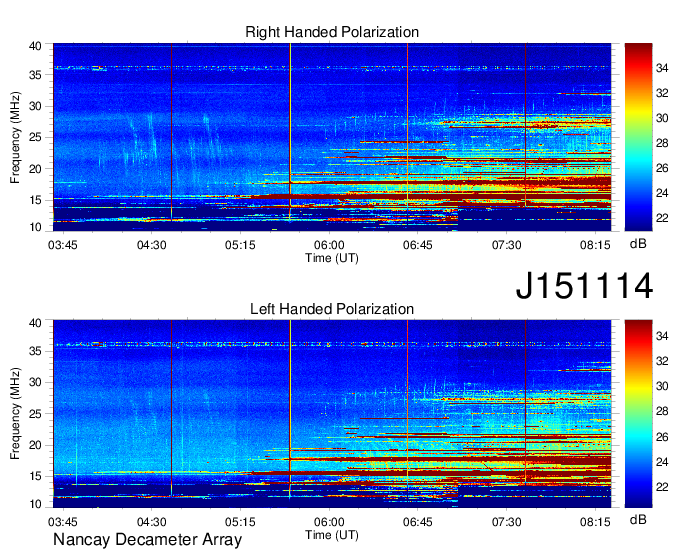Click 26 dB tick on Left Handed color bar

(662, 437)
